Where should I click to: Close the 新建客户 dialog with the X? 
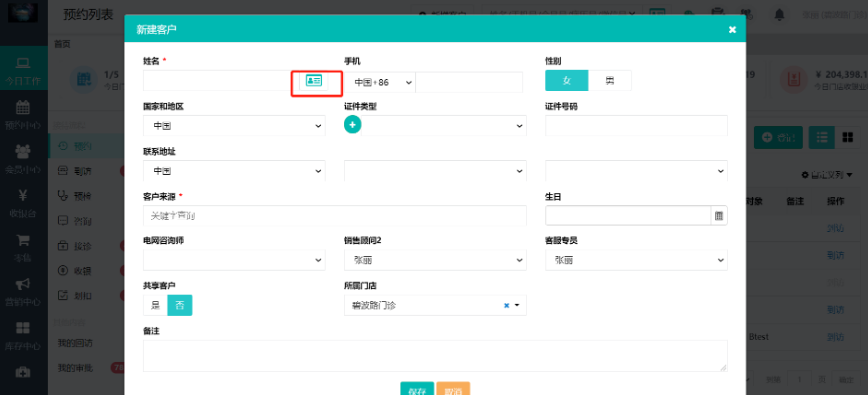point(732,30)
